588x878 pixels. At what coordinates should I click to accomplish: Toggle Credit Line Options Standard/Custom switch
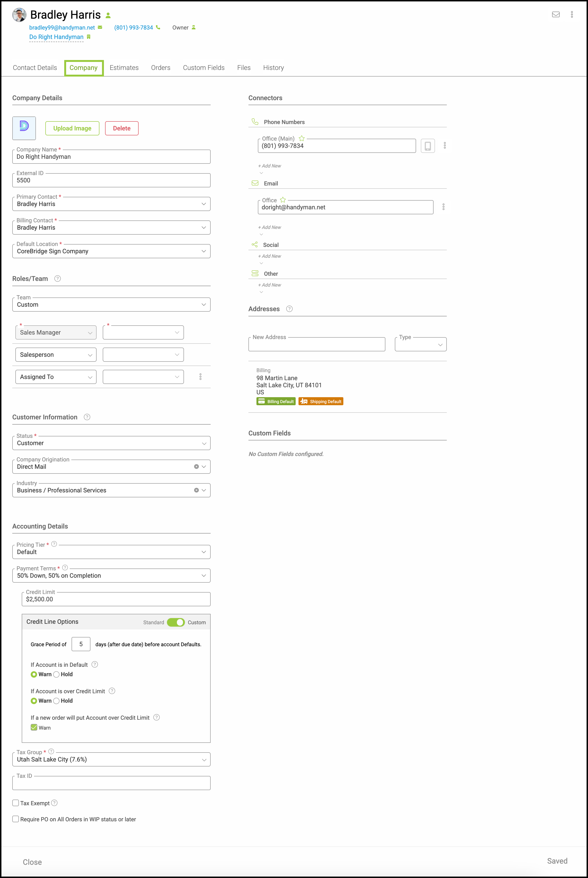point(175,622)
